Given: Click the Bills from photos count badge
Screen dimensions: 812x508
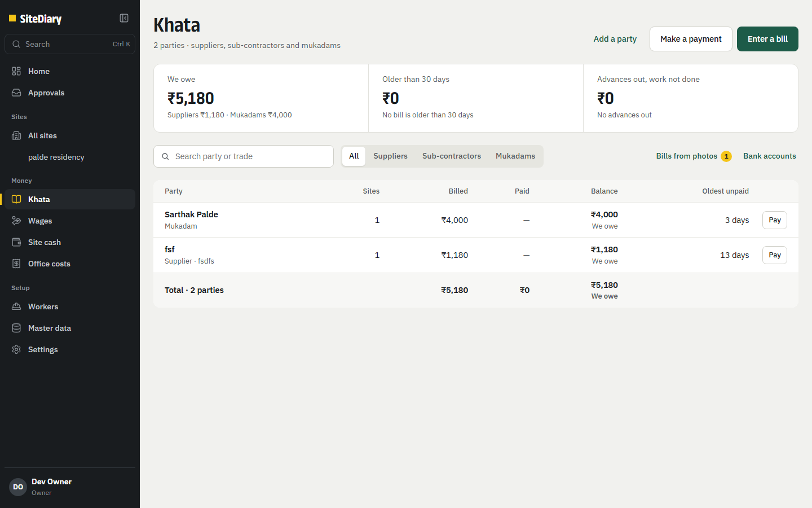Looking at the screenshot, I should (x=726, y=156).
